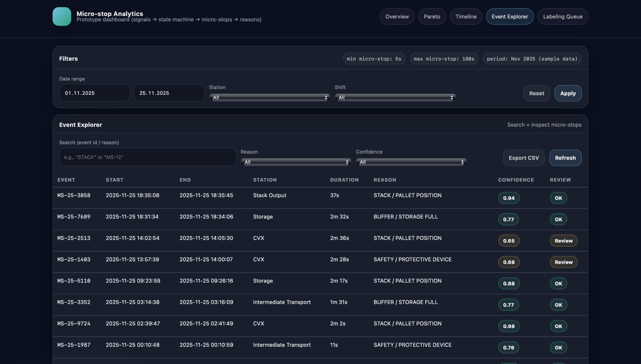Screen dimensions: 641x364
Task: Open the Confidence filter dropdown
Action: click(411, 162)
